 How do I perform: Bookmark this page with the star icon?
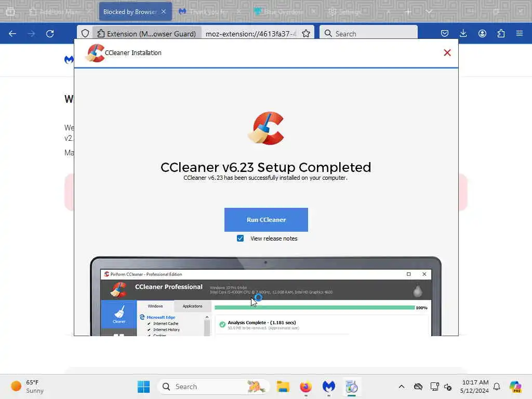306,34
